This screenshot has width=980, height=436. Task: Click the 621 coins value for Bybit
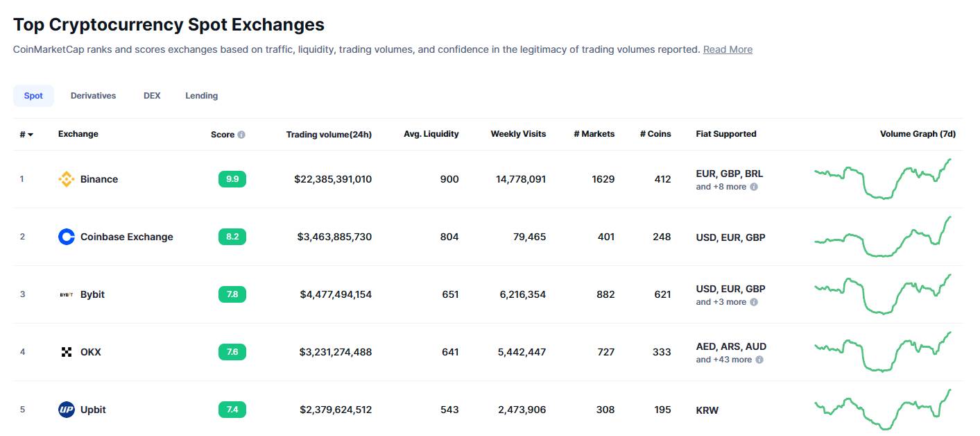662,294
